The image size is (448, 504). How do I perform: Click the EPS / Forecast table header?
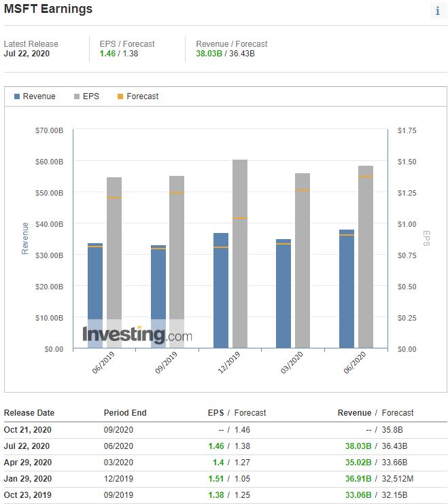pos(237,413)
